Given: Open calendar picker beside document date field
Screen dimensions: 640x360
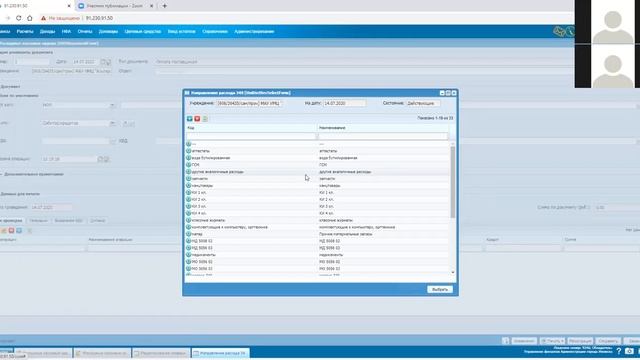Looking at the screenshot, I should (103, 62).
